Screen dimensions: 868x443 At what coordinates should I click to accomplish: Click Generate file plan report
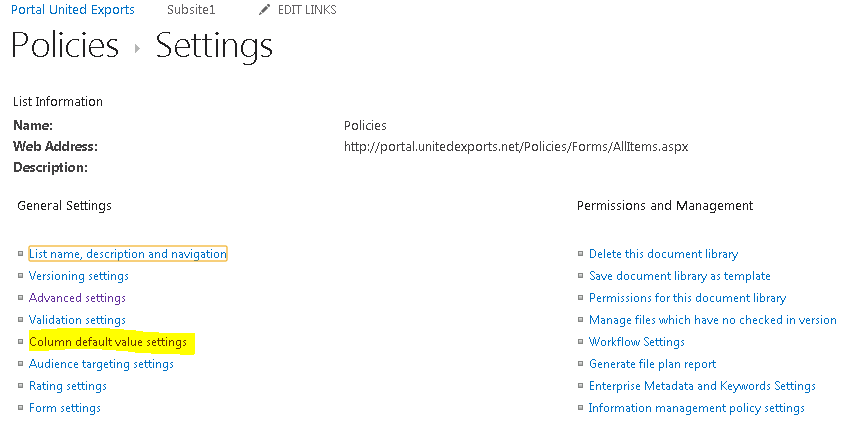[x=652, y=364]
